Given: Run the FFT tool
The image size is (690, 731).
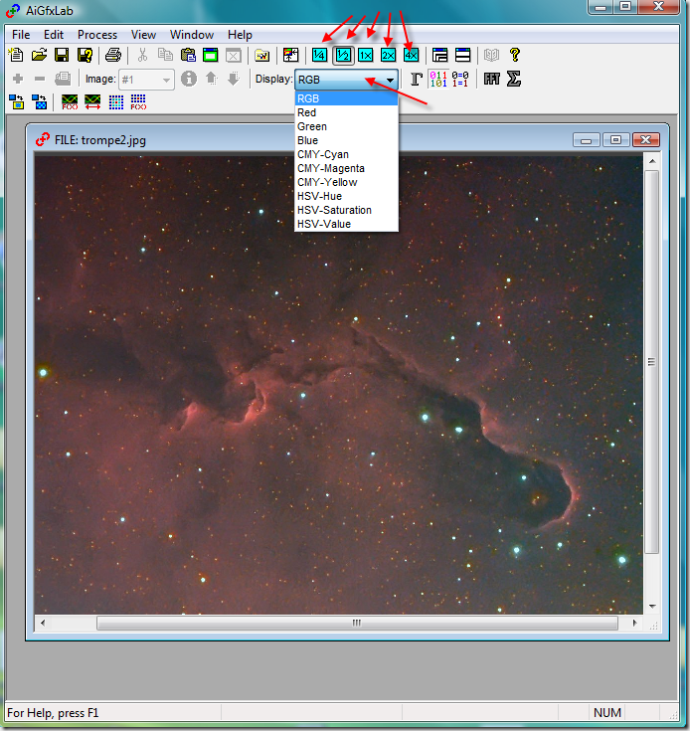Looking at the screenshot, I should point(491,79).
